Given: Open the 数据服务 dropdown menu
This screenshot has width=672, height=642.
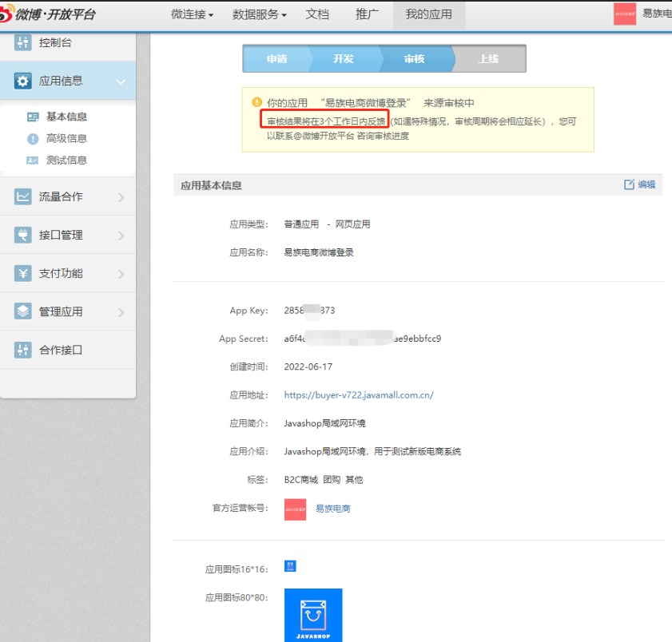Looking at the screenshot, I should pyautogui.click(x=259, y=14).
